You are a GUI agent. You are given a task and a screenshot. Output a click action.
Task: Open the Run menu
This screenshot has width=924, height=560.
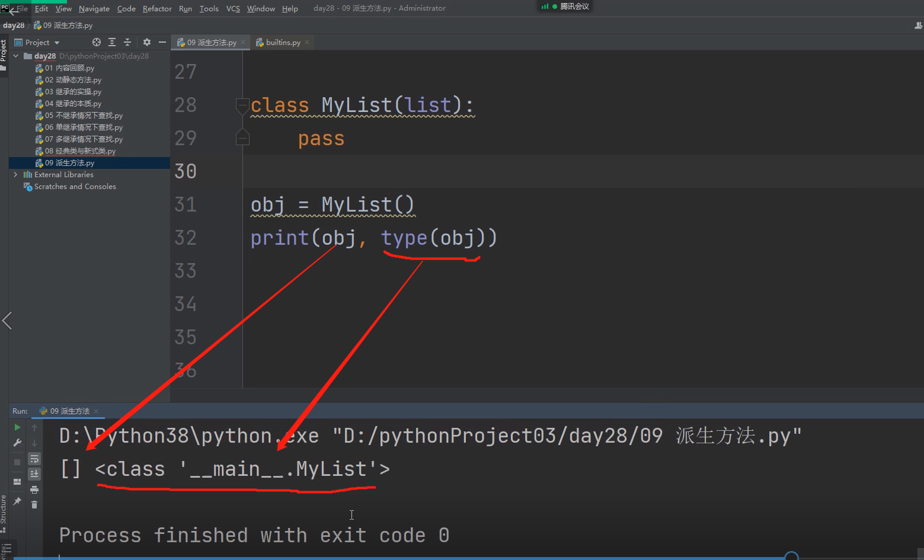186,8
